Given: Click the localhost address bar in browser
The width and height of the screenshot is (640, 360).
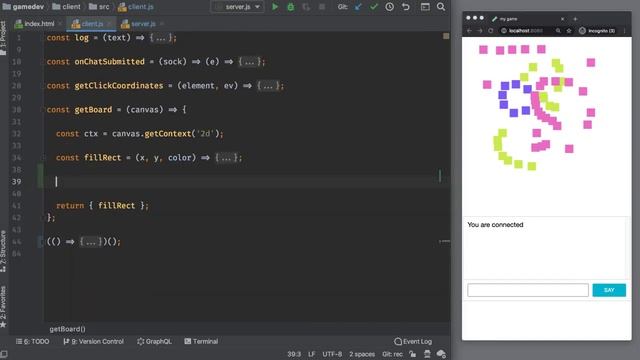Looking at the screenshot, I should pos(527,31).
